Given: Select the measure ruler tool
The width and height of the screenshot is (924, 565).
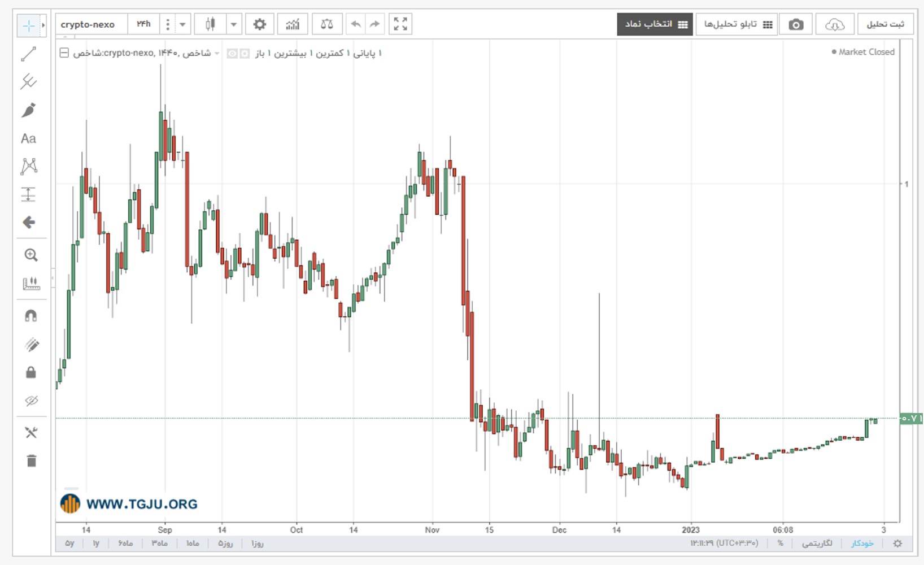Looking at the screenshot, I should (x=31, y=283).
